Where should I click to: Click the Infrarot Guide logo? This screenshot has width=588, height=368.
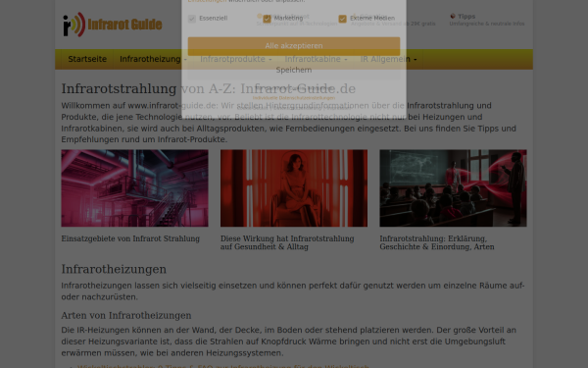coord(112,25)
